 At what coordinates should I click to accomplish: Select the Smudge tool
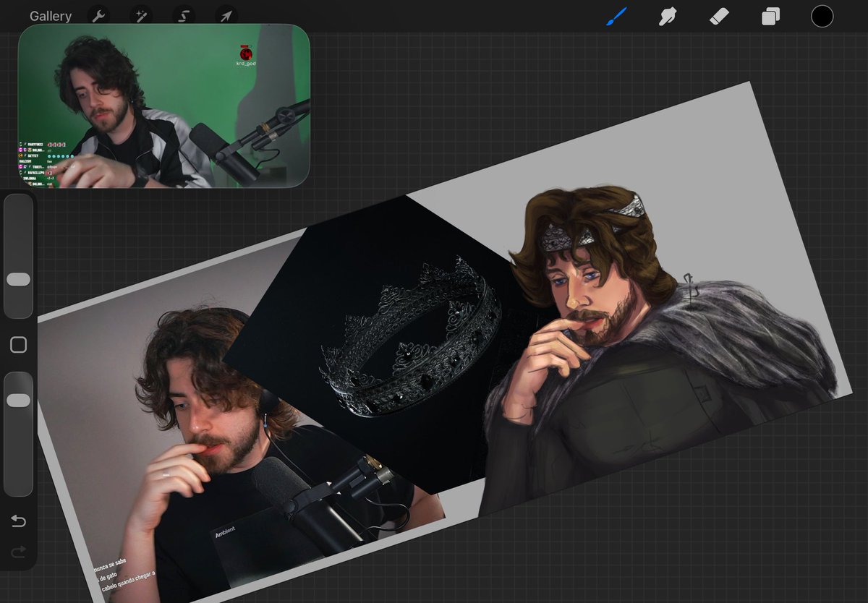coord(667,16)
